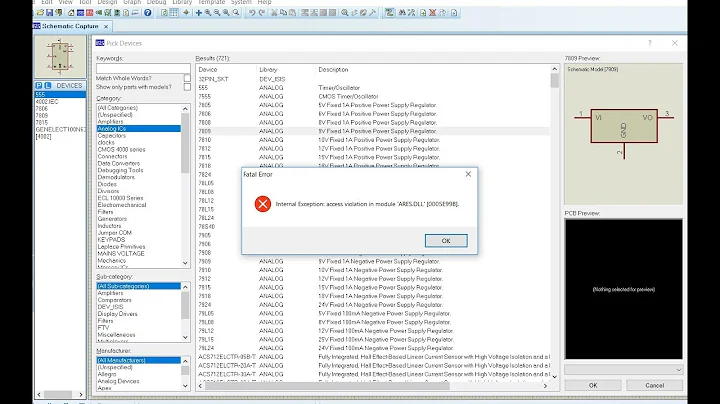Select 79L05 row in Results list
The width and height of the screenshot is (720, 404).
[373, 313]
